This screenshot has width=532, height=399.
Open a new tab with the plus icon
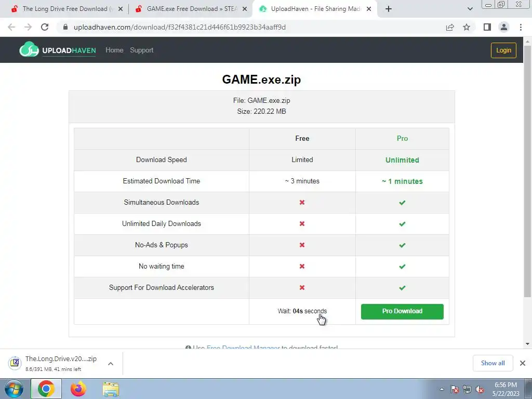(x=389, y=9)
